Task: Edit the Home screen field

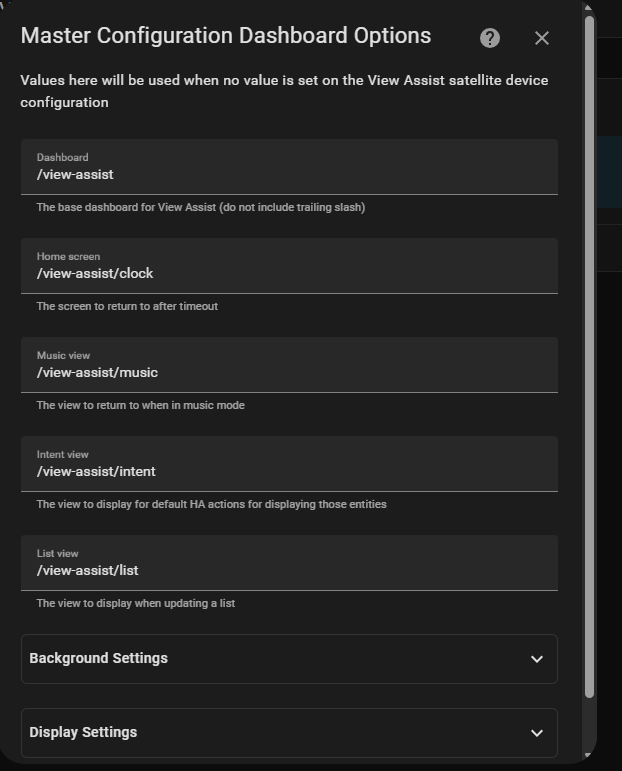Action: pyautogui.click(x=289, y=266)
